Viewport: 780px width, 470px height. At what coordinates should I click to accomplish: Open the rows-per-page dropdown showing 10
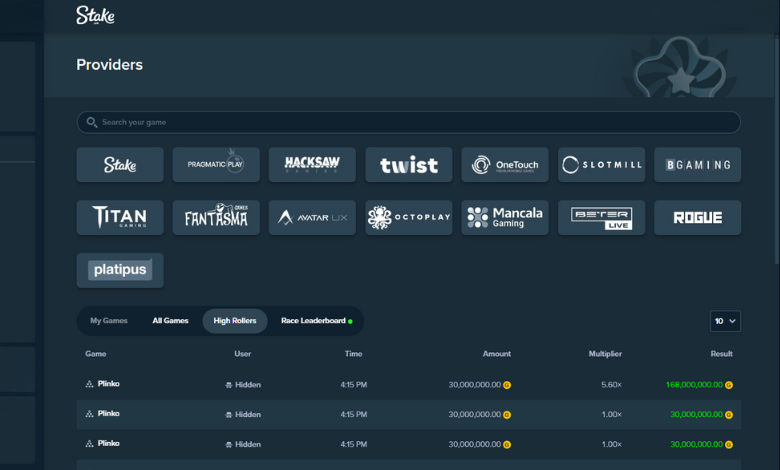click(x=725, y=321)
